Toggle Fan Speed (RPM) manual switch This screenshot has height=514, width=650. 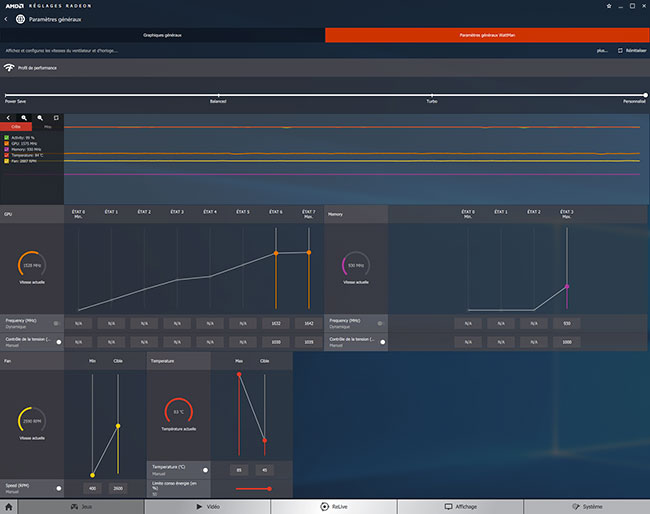click(57, 488)
